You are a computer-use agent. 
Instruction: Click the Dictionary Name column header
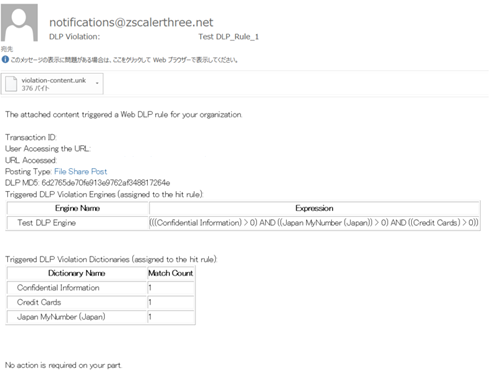[77, 273]
